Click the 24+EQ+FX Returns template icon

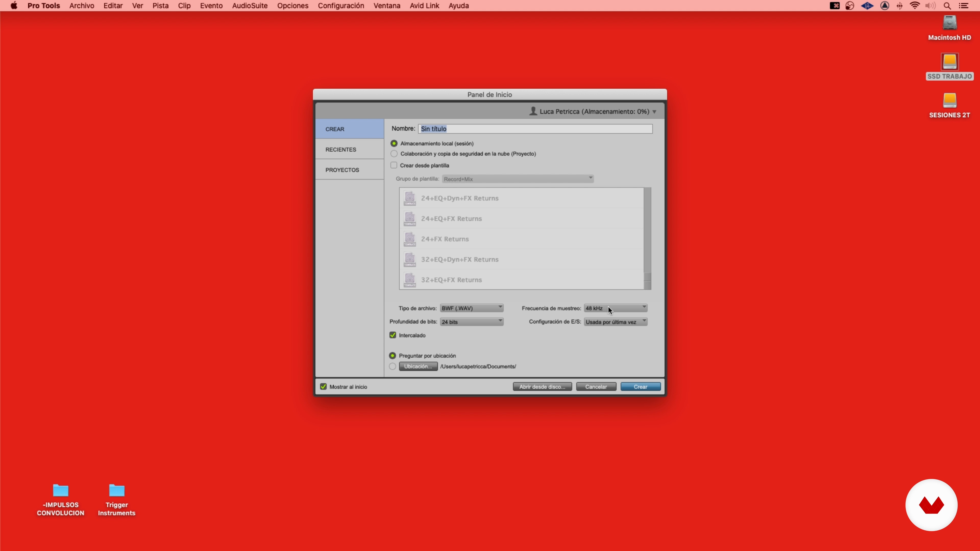click(410, 219)
